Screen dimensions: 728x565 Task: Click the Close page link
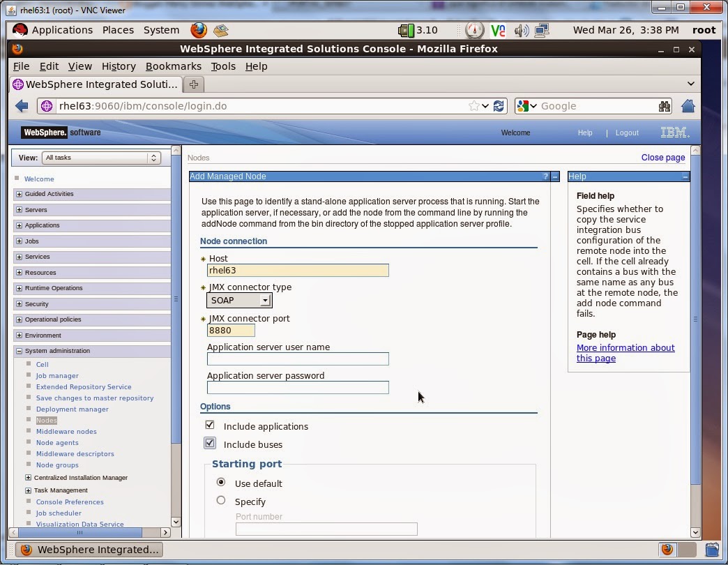coord(662,158)
